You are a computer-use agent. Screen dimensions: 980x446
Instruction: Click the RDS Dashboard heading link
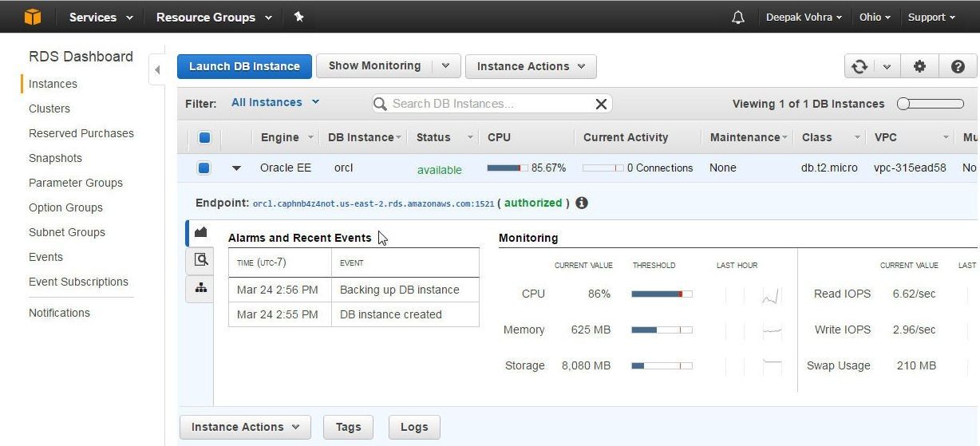coord(81,57)
